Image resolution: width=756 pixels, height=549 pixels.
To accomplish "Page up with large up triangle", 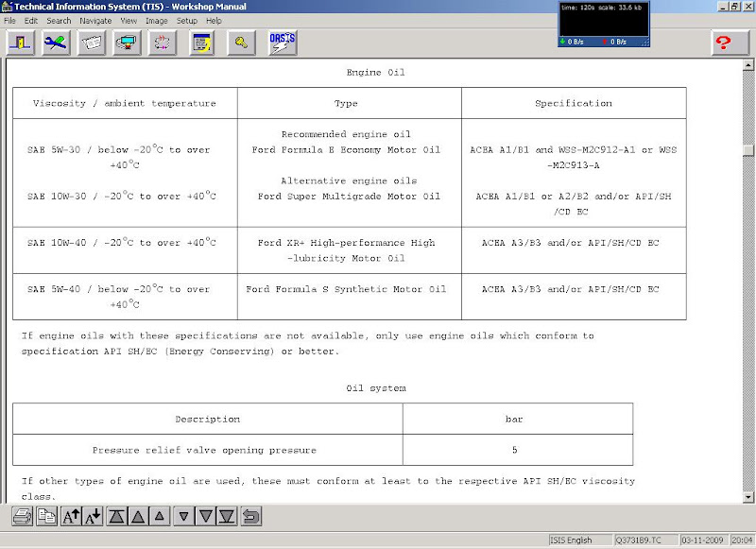I will click(x=138, y=517).
